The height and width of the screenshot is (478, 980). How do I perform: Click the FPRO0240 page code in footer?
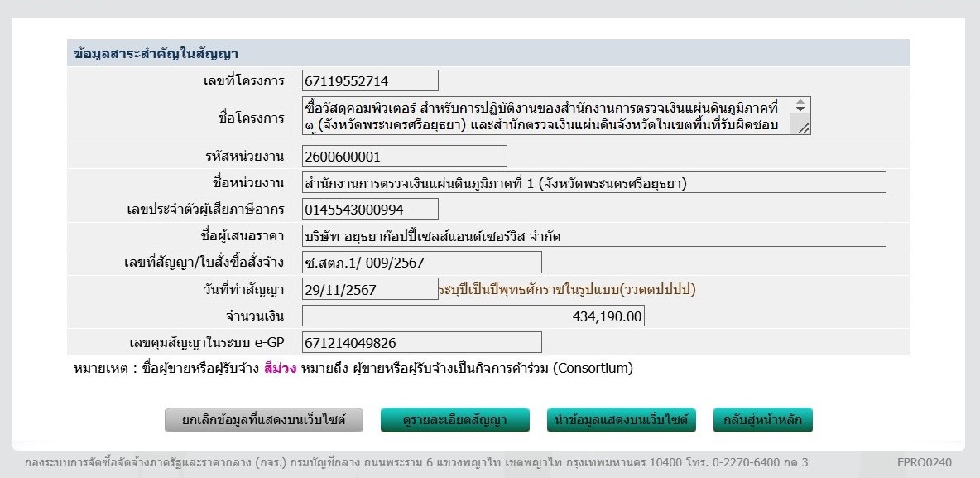pos(924,462)
